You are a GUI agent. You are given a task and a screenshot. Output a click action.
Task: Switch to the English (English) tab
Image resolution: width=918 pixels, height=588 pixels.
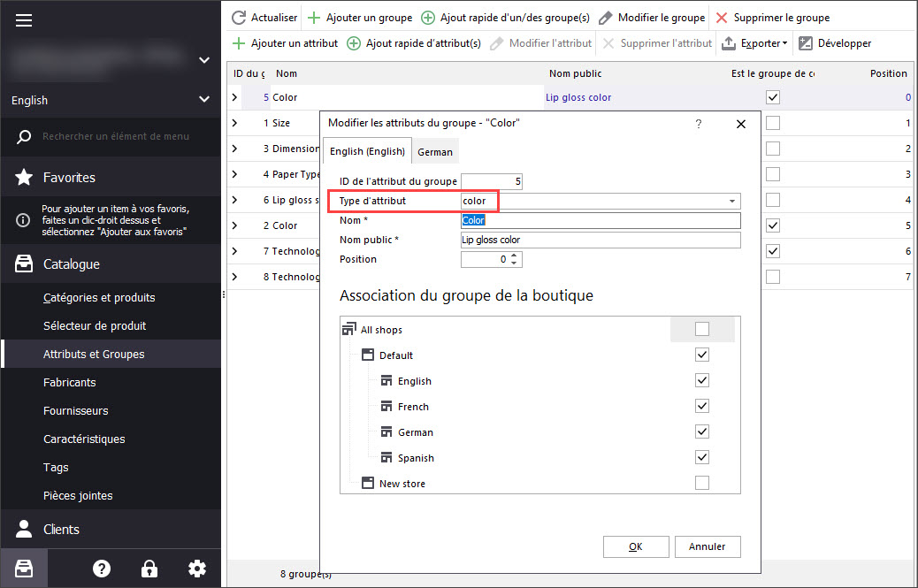tap(367, 151)
